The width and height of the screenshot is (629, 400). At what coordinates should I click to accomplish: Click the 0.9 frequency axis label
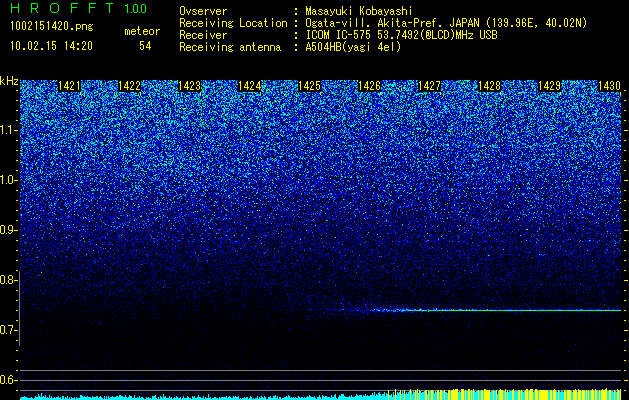pos(8,230)
